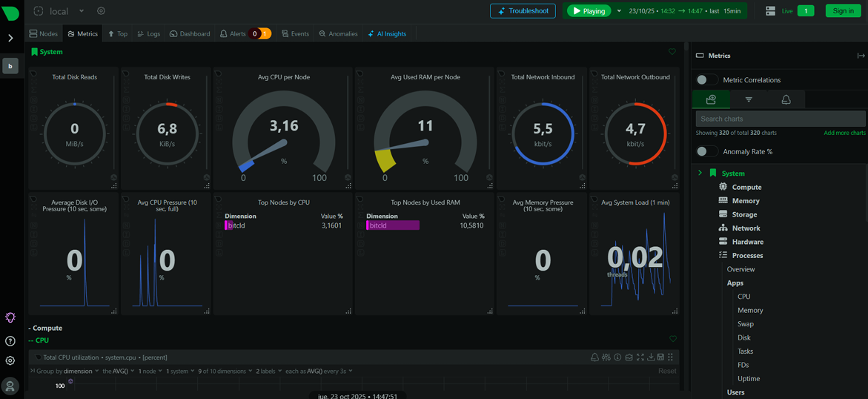Image resolution: width=868 pixels, height=399 pixels.
Task: Enable the Anomaly Rate % toggle
Action: pyautogui.click(x=706, y=151)
